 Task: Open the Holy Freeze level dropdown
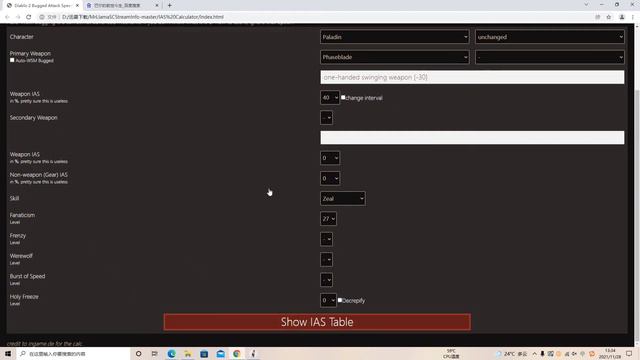pos(329,300)
